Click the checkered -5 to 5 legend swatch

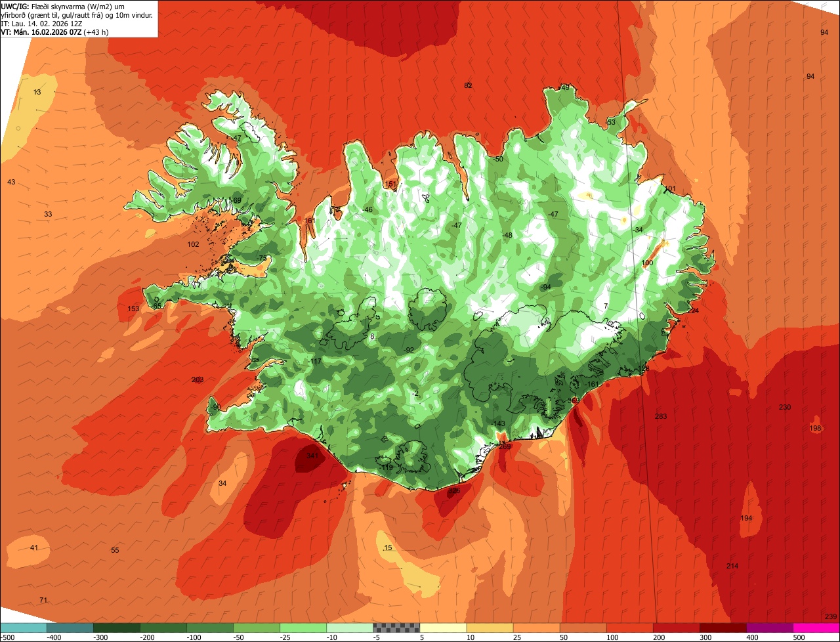[396, 628]
